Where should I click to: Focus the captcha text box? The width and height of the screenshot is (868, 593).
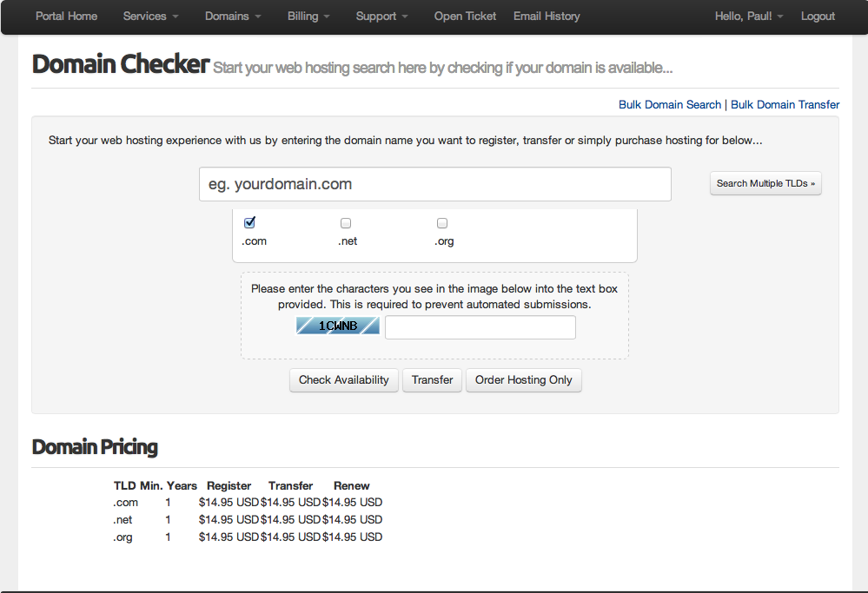pyautogui.click(x=480, y=327)
